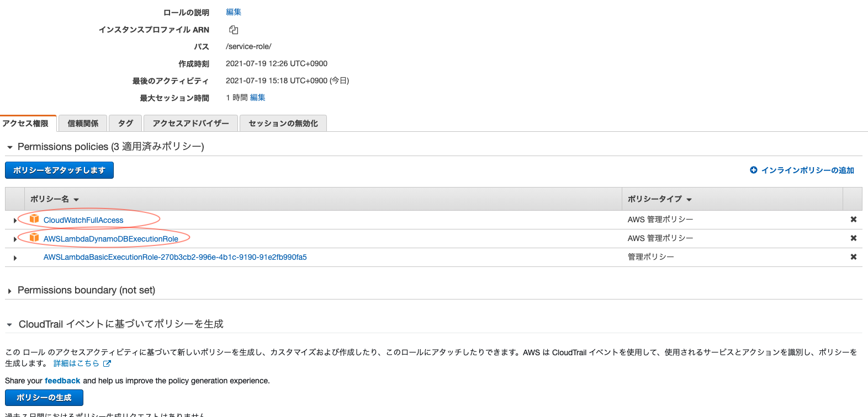The width and height of the screenshot is (868, 417).
Task: Sort by ポリシー名 column header
Action: click(55, 199)
